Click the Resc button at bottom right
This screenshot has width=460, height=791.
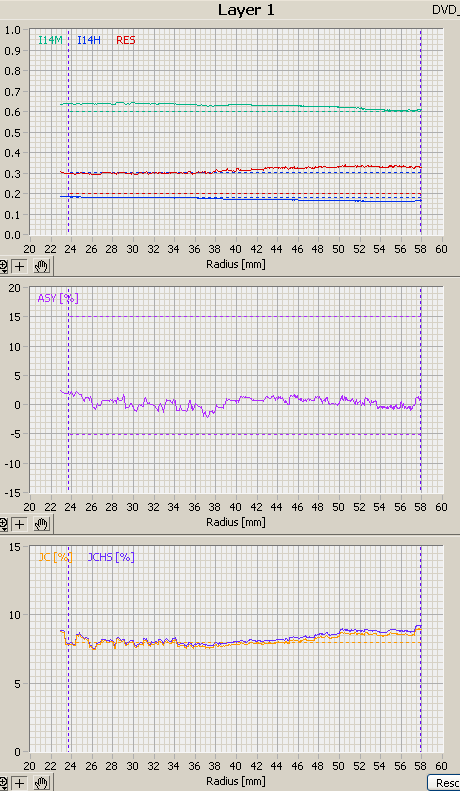[x=444, y=783]
